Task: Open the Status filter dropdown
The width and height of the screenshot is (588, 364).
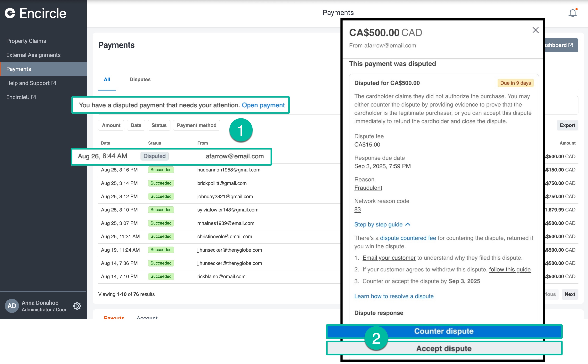Action: click(x=159, y=125)
